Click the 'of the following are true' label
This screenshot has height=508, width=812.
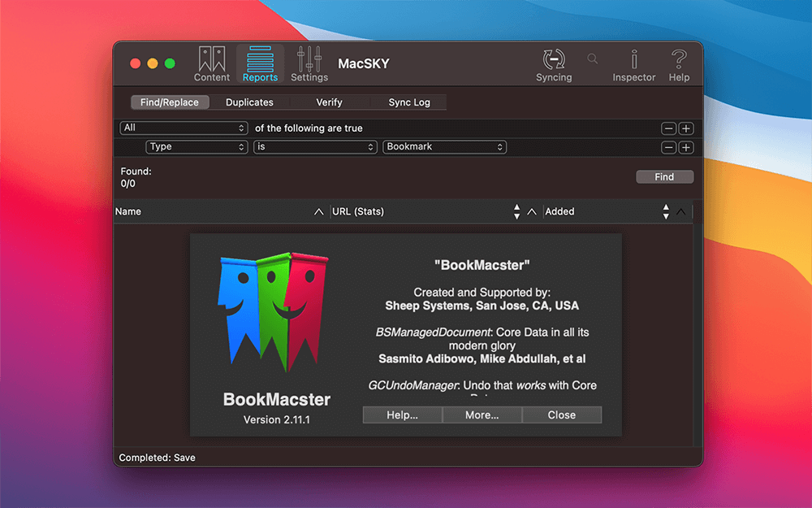point(309,128)
